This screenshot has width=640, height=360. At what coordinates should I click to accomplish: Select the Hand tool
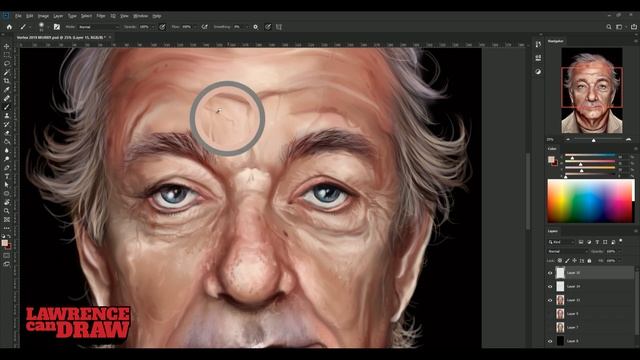coord(7,202)
